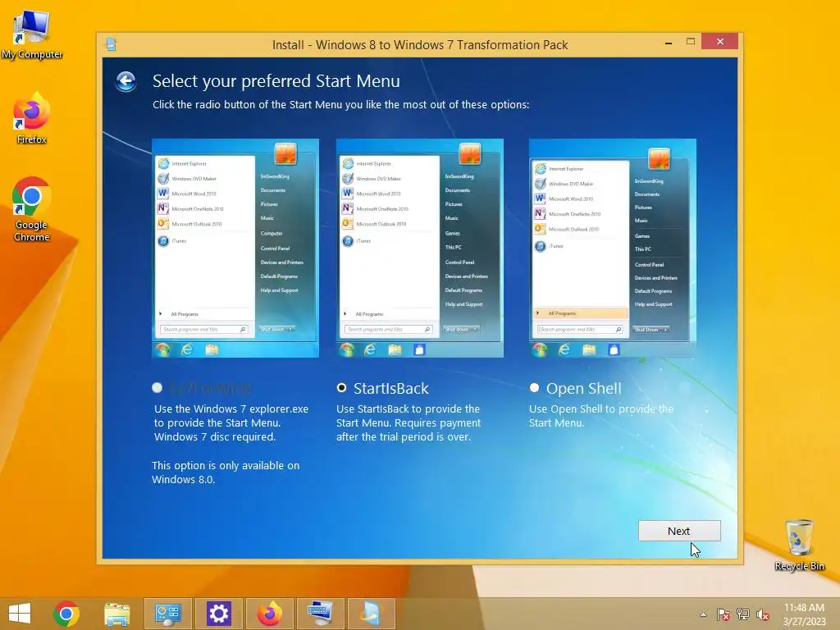Open Google Chrome desktop shortcut

tap(32, 209)
